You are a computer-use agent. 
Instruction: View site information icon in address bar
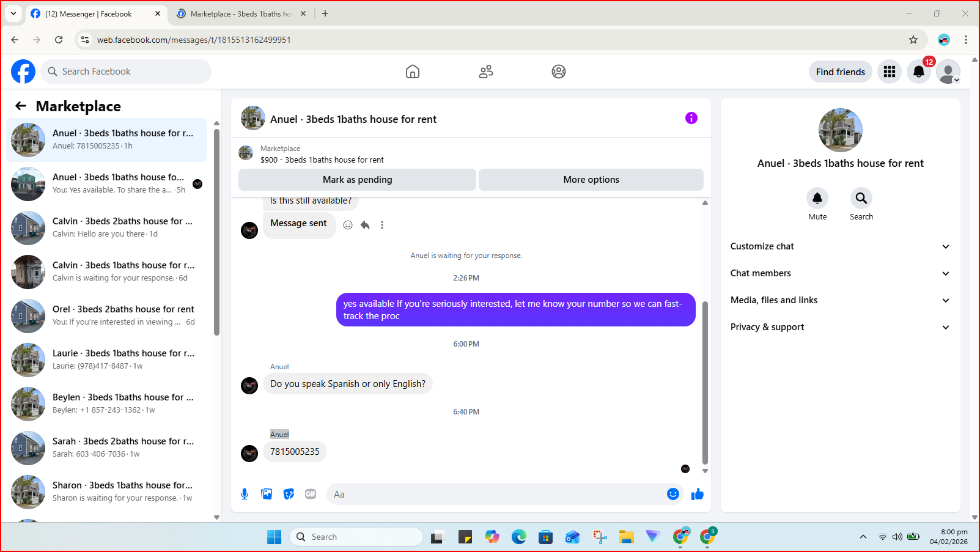(85, 40)
